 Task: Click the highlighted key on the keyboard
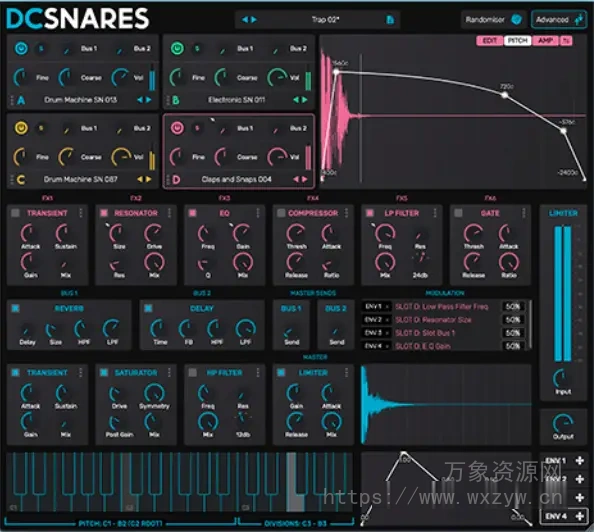[294, 481]
